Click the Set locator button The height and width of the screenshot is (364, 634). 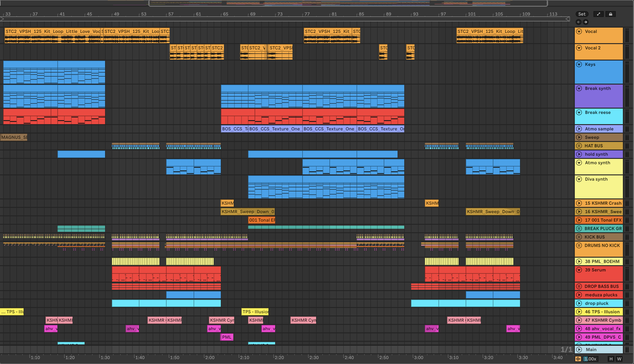582,14
